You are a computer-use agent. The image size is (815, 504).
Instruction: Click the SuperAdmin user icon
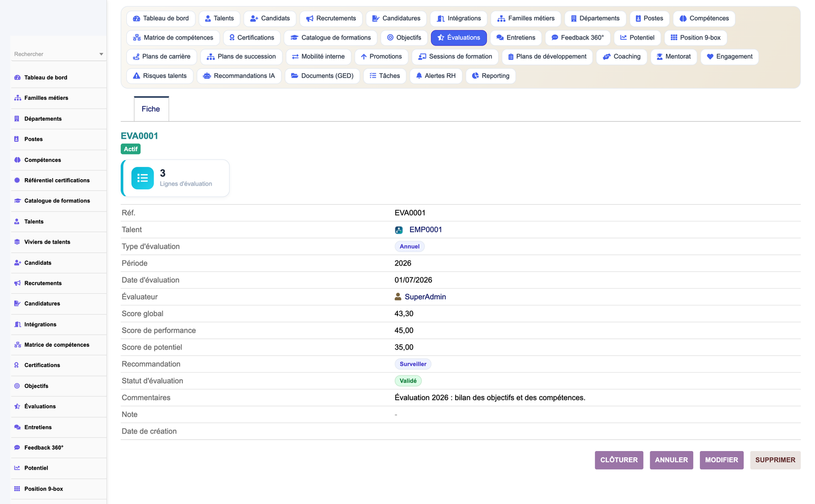pos(398,297)
